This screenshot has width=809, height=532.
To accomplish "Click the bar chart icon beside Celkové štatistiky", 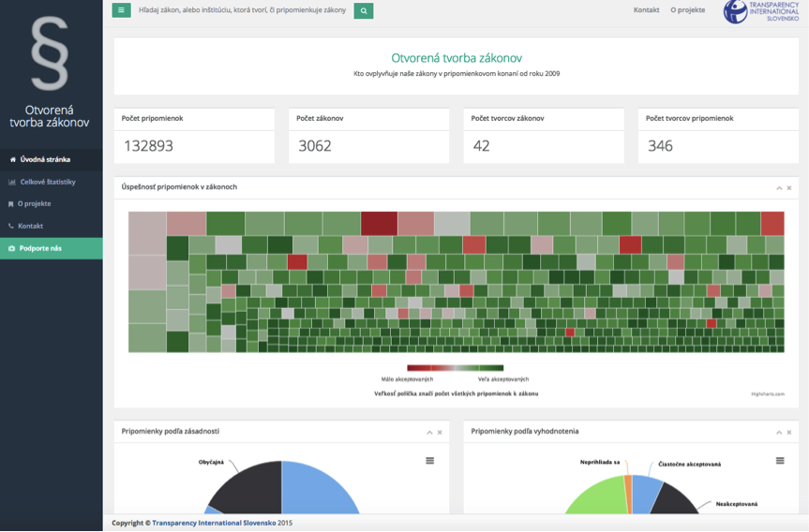I will point(12,182).
